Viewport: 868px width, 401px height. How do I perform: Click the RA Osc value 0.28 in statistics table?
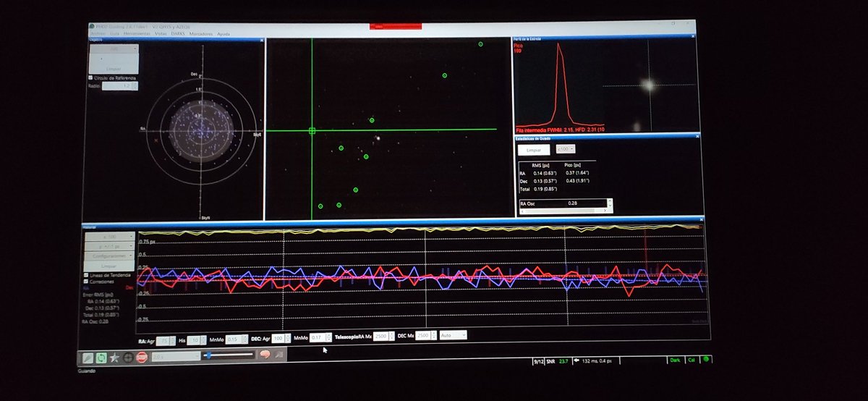point(571,203)
